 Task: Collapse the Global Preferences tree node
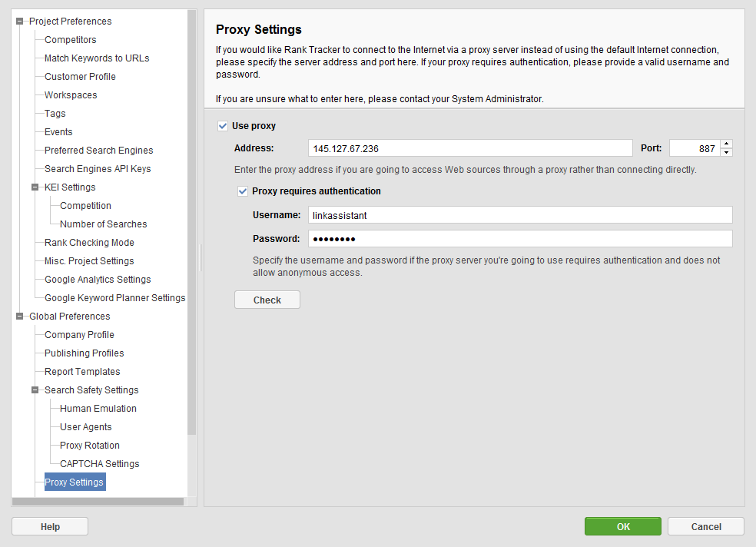pos(19,317)
